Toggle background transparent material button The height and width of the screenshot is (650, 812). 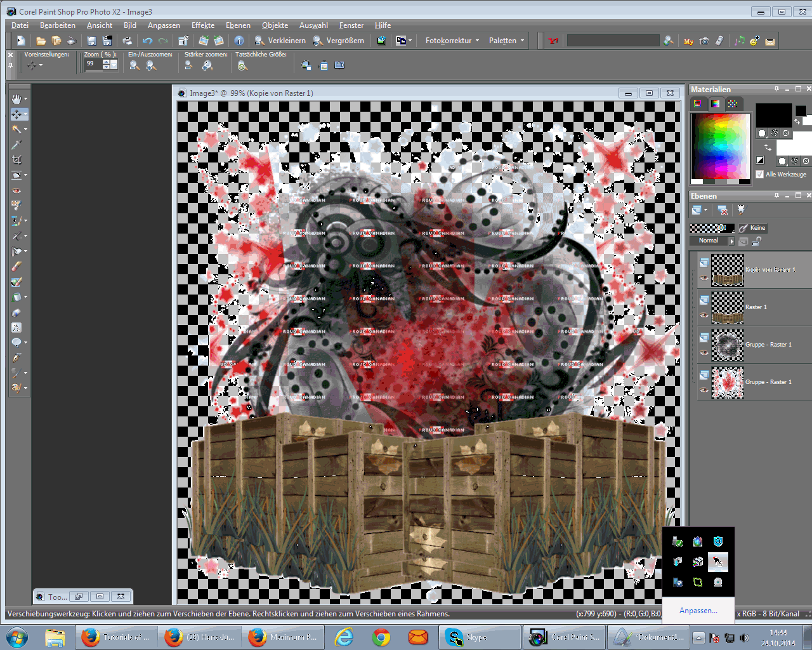coord(805,161)
